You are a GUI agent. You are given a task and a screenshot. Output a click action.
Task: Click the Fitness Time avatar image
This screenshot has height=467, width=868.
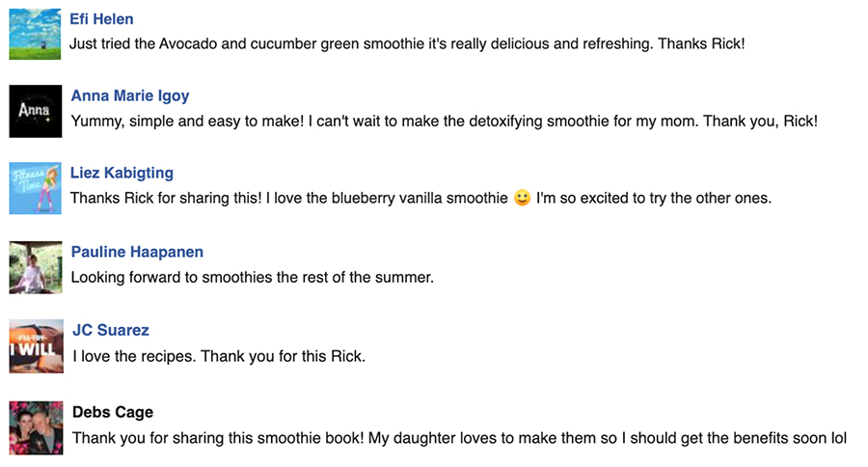click(x=36, y=188)
